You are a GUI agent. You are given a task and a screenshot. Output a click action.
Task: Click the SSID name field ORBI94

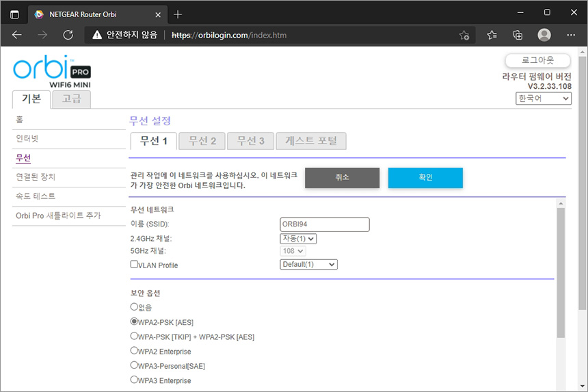(324, 224)
